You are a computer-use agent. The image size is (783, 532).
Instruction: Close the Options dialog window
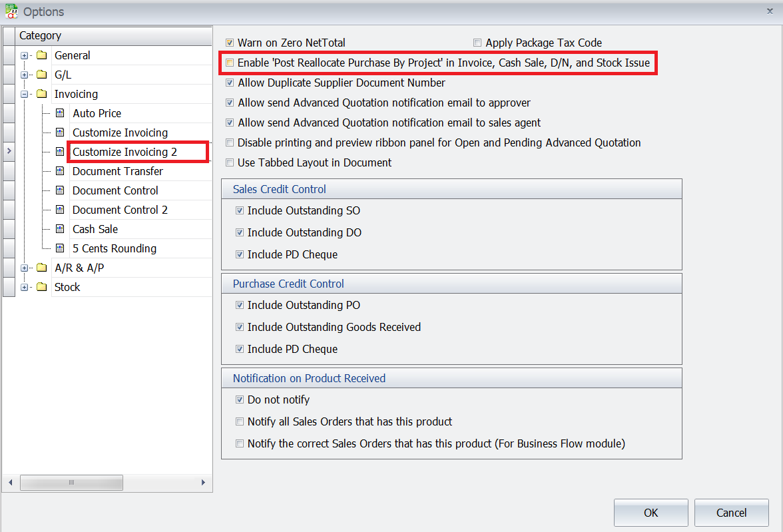tap(770, 11)
